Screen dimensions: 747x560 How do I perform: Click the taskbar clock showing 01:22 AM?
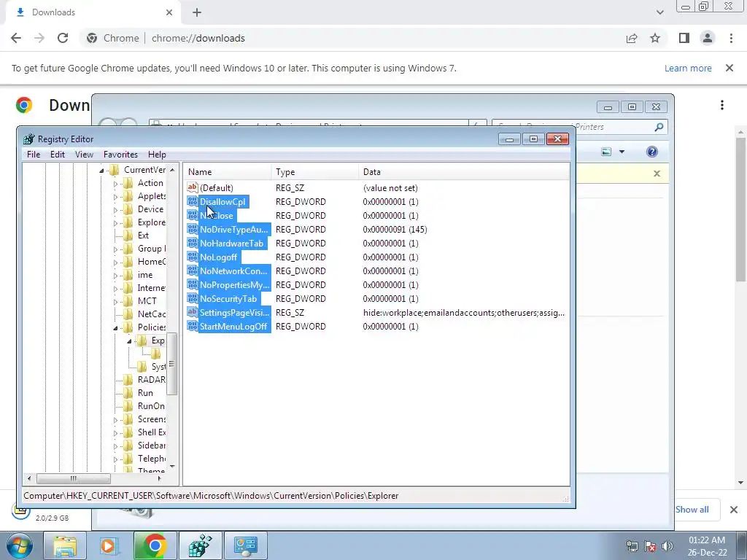pyautogui.click(x=707, y=546)
